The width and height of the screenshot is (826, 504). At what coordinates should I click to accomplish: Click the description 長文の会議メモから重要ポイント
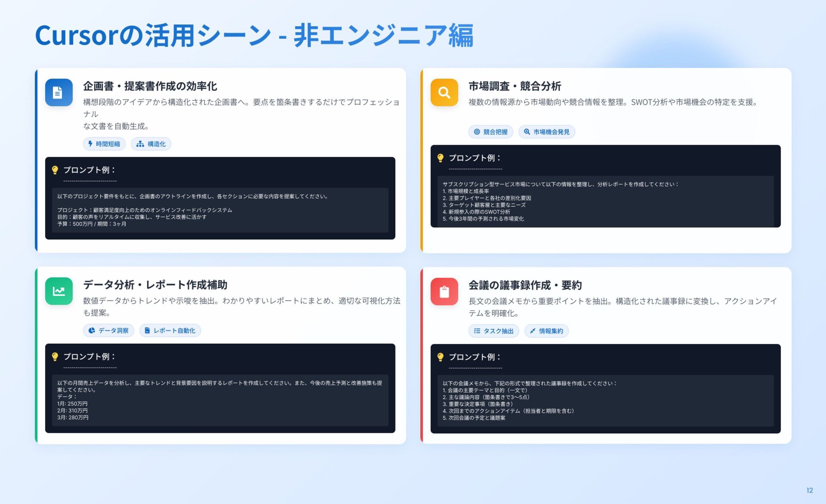coord(623,307)
